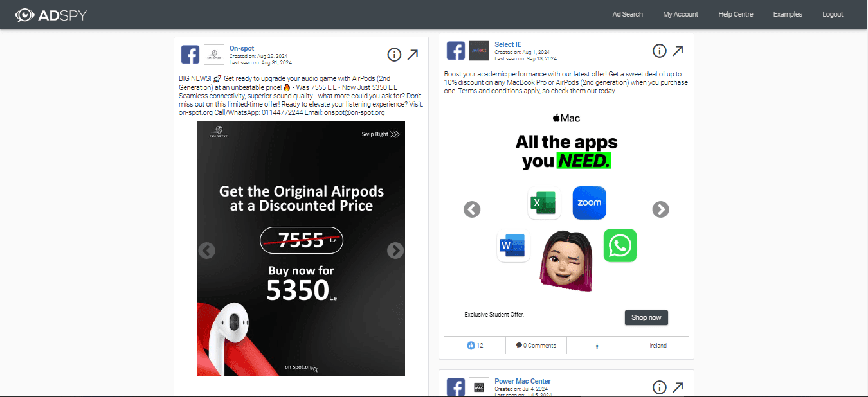Go to next slide in Select IE ad
The image size is (868, 397).
(660, 209)
